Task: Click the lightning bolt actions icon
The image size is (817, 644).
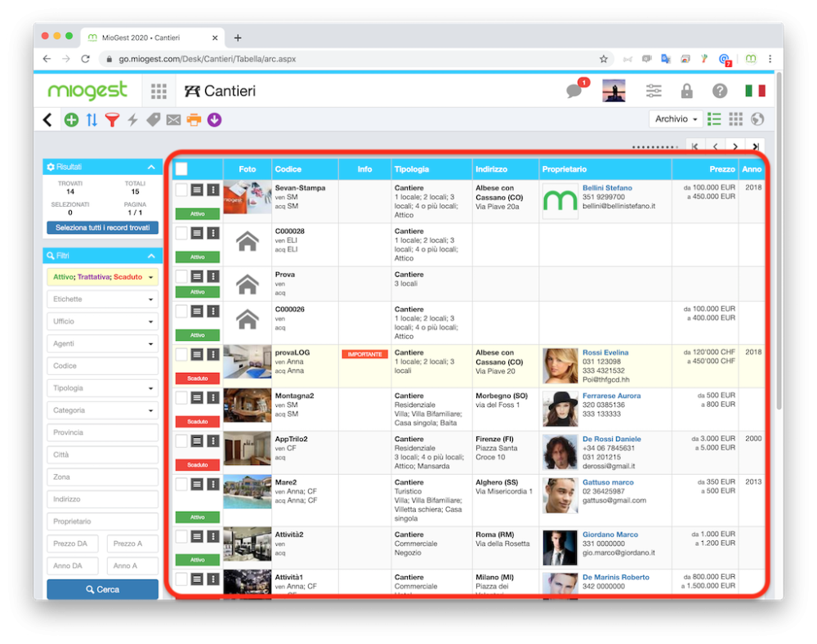Action: [x=133, y=120]
